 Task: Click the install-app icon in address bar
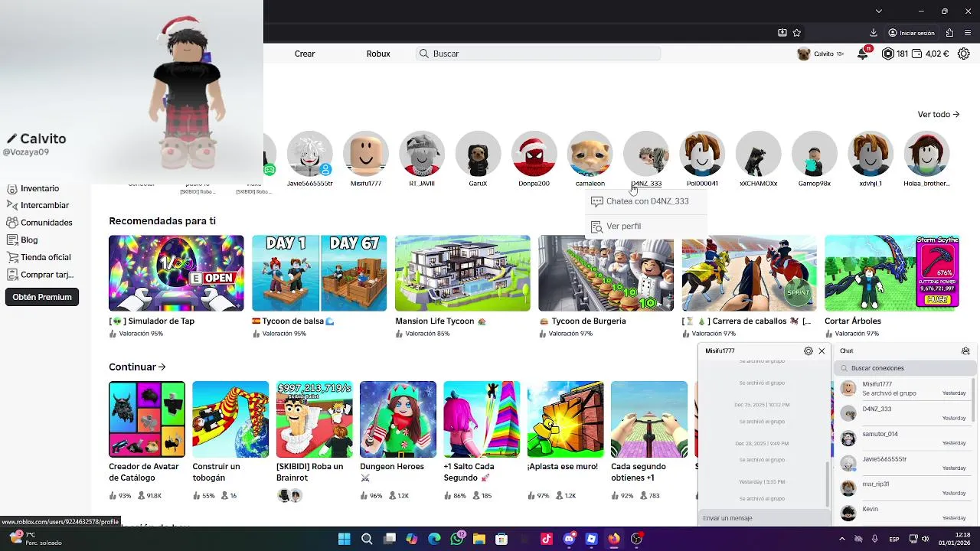(x=782, y=33)
